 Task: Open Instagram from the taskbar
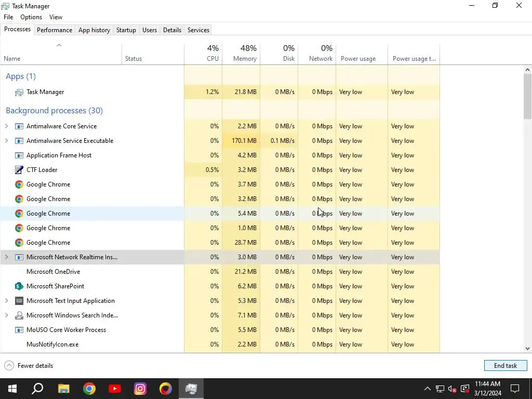tap(140, 389)
